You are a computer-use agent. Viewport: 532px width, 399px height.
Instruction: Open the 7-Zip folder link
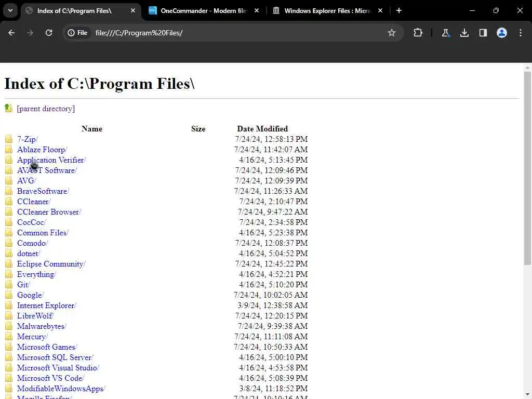pyautogui.click(x=28, y=139)
